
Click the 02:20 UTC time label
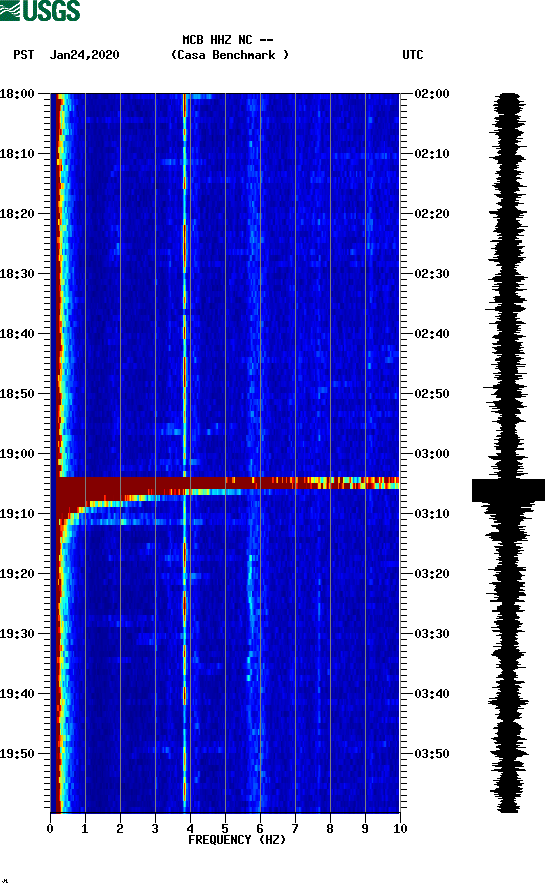pos(432,214)
